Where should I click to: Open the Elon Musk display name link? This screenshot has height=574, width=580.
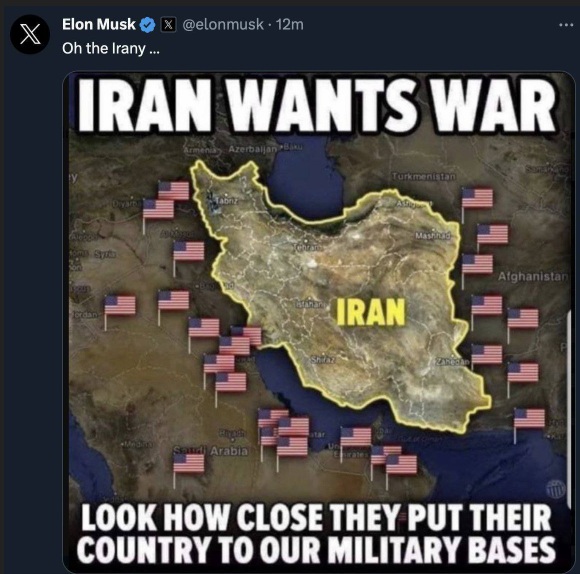click(x=99, y=24)
